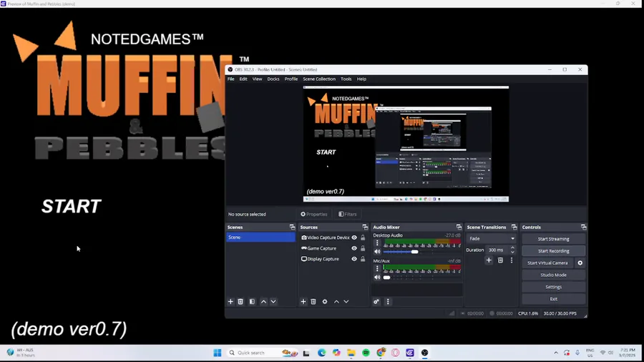Open the Help menu in OBS
The image size is (644, 362).
click(361, 79)
